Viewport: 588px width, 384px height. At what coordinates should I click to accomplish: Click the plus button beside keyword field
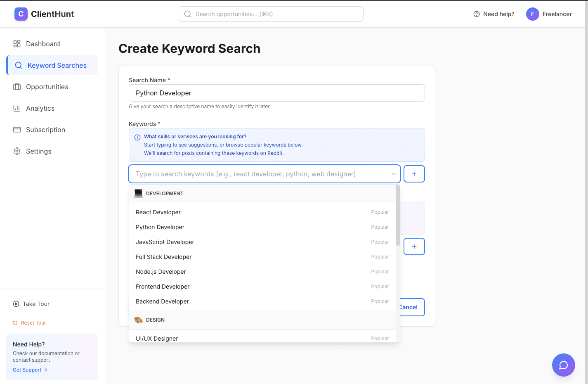click(414, 174)
